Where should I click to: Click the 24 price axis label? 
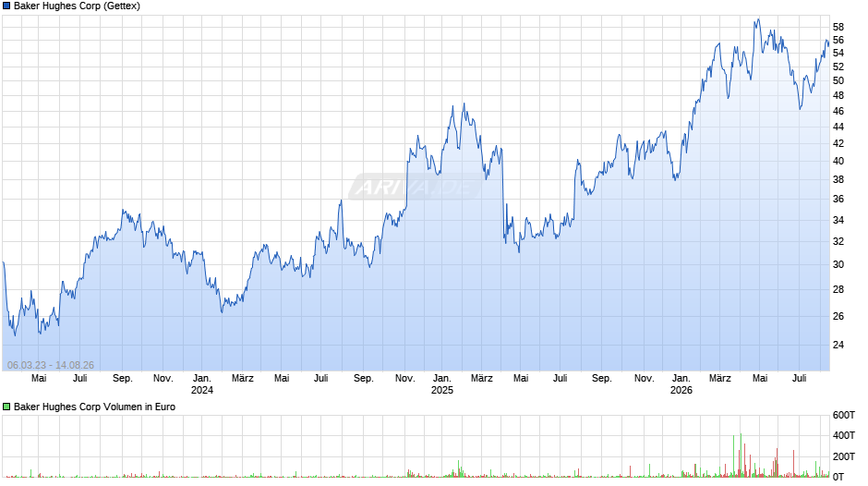(x=838, y=345)
